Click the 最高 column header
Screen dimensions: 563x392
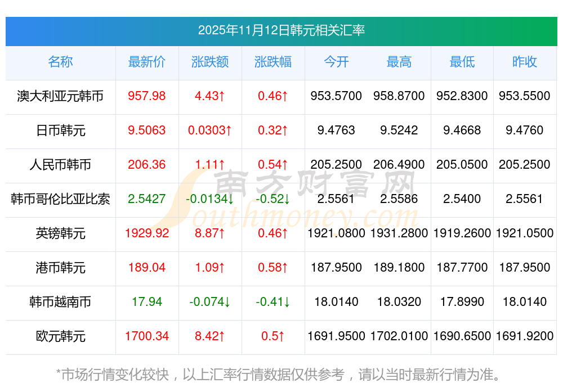point(399,62)
